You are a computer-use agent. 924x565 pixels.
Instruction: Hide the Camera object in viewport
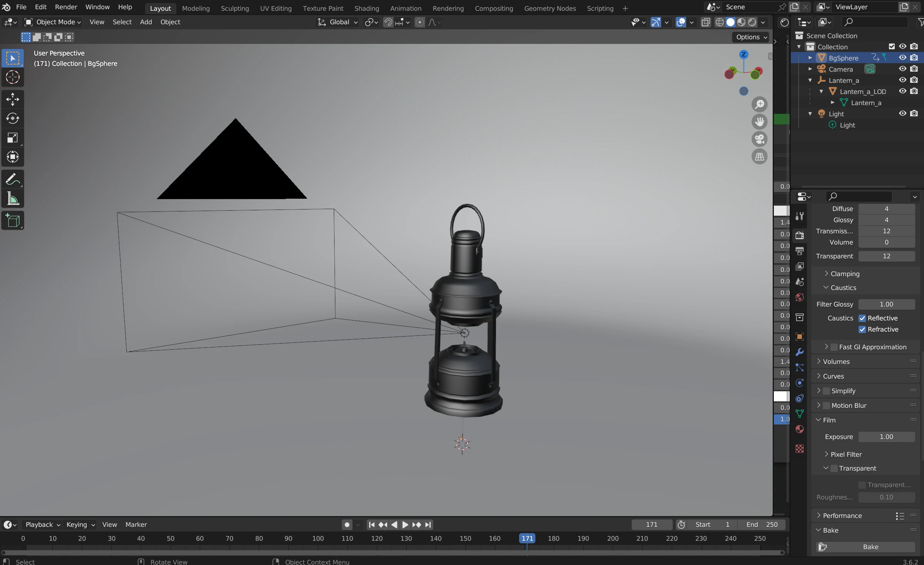tap(902, 69)
